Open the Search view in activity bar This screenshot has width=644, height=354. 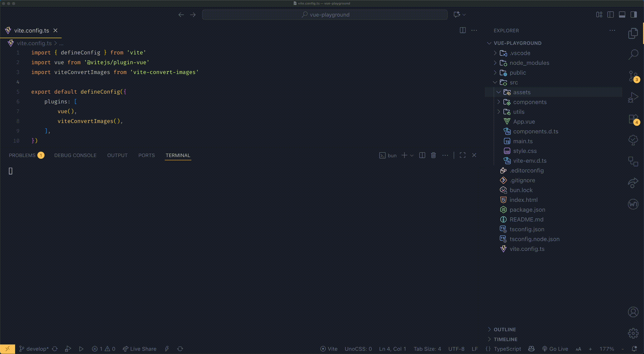[633, 55]
